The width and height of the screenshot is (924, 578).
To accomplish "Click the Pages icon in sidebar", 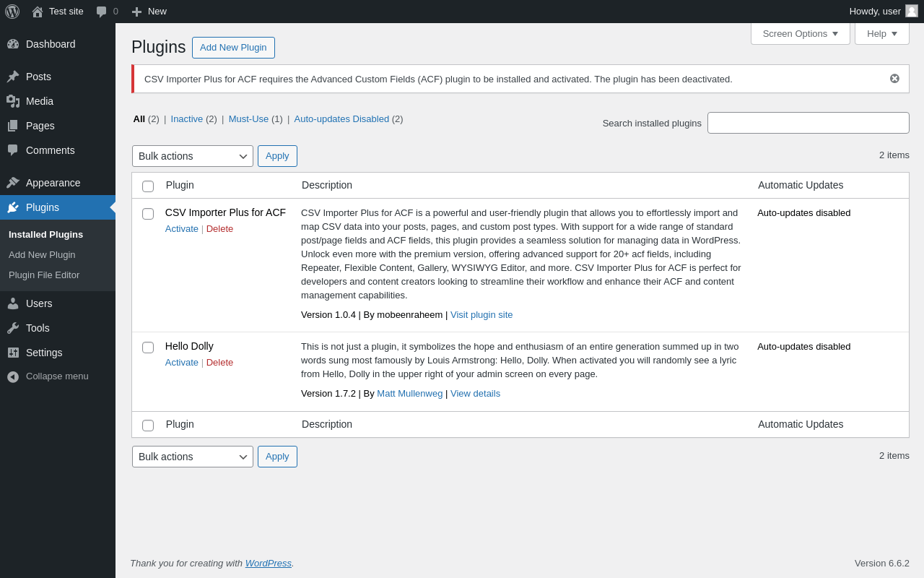I will pyautogui.click(x=13, y=126).
